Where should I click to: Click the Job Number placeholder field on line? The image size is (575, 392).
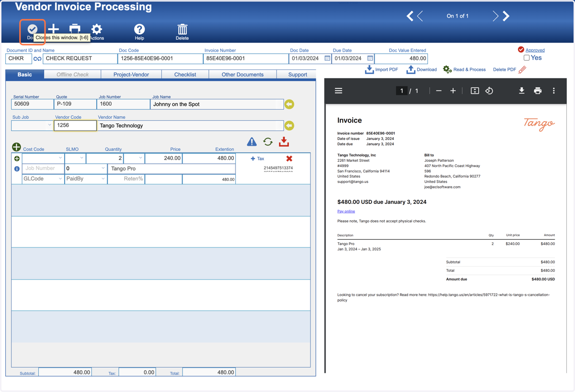[43, 168]
